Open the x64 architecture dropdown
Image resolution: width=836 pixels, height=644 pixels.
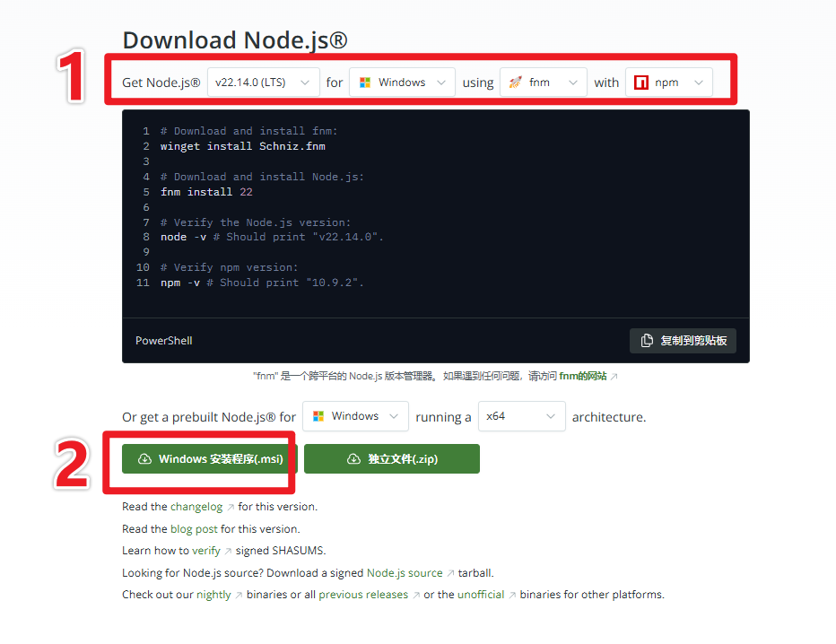click(x=521, y=416)
